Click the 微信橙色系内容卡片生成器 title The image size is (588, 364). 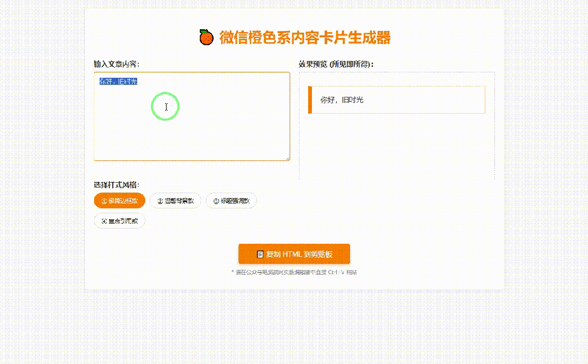(305, 38)
